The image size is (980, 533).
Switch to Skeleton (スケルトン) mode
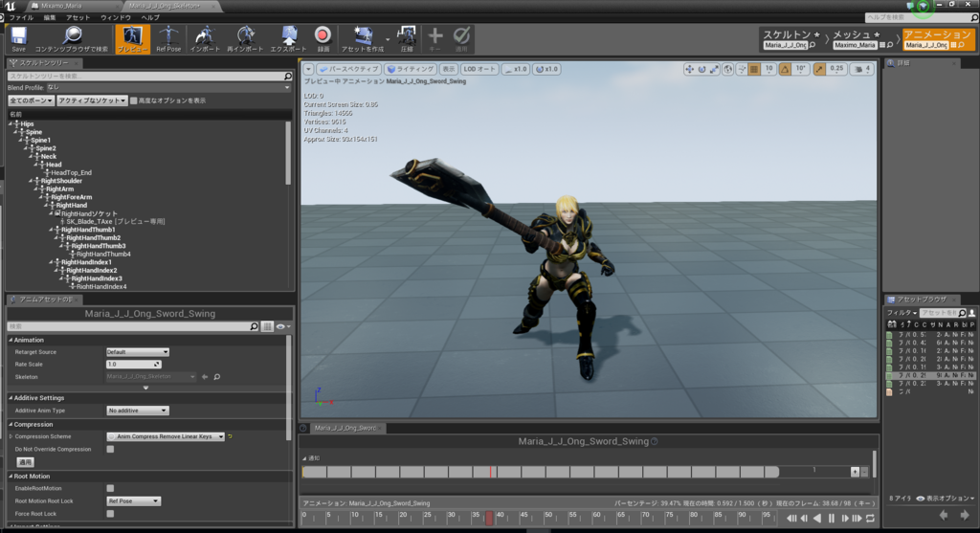(x=791, y=38)
